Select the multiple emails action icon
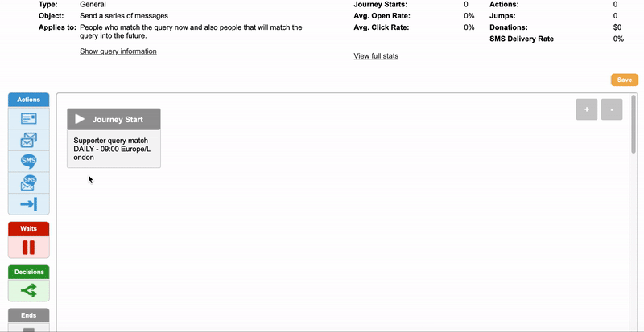Screen dimensions: 644x332 [28, 140]
